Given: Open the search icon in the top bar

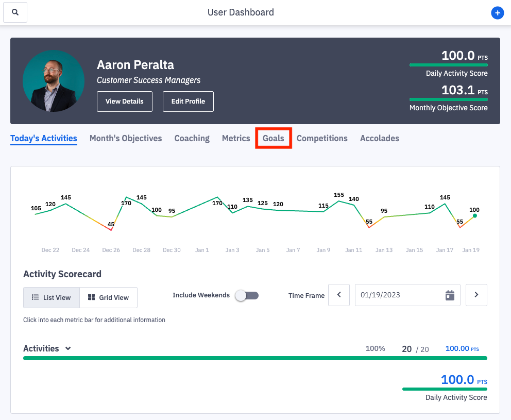Looking at the screenshot, I should [x=15, y=12].
